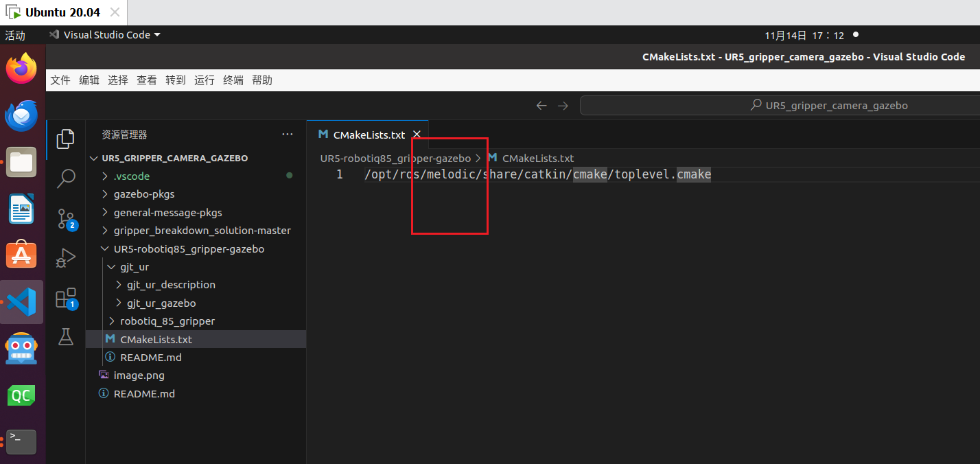This screenshot has width=980, height=464.
Task: Open Terminal from the dock
Action: [21, 441]
